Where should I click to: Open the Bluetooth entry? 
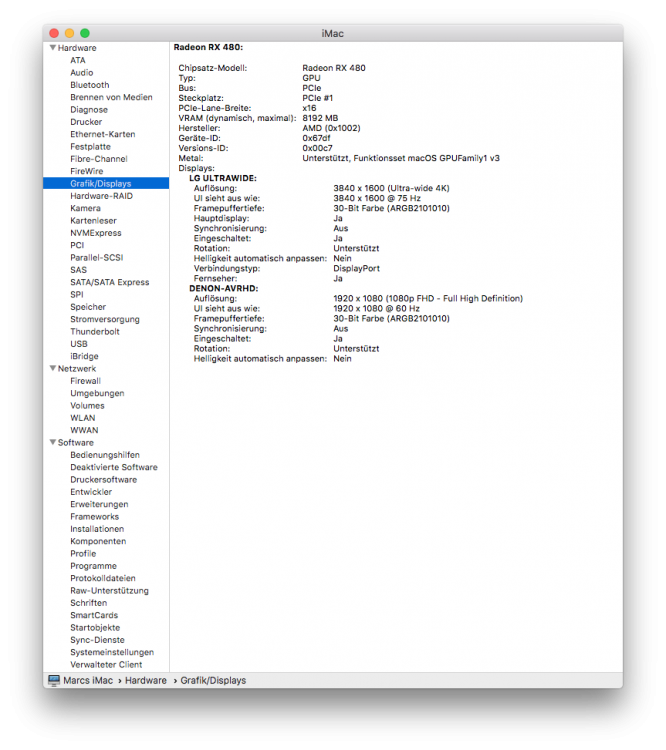pyautogui.click(x=89, y=85)
